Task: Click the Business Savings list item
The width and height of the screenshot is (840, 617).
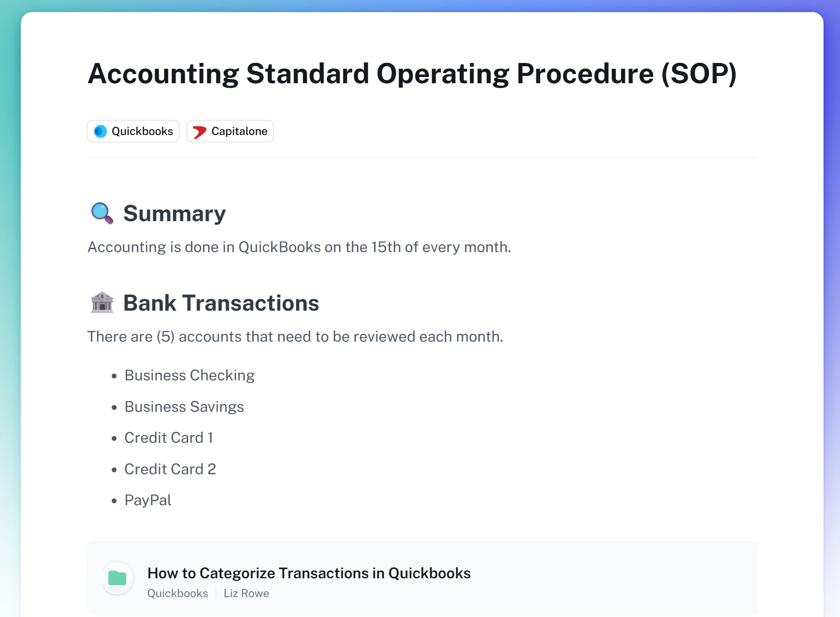Action: 184,406
